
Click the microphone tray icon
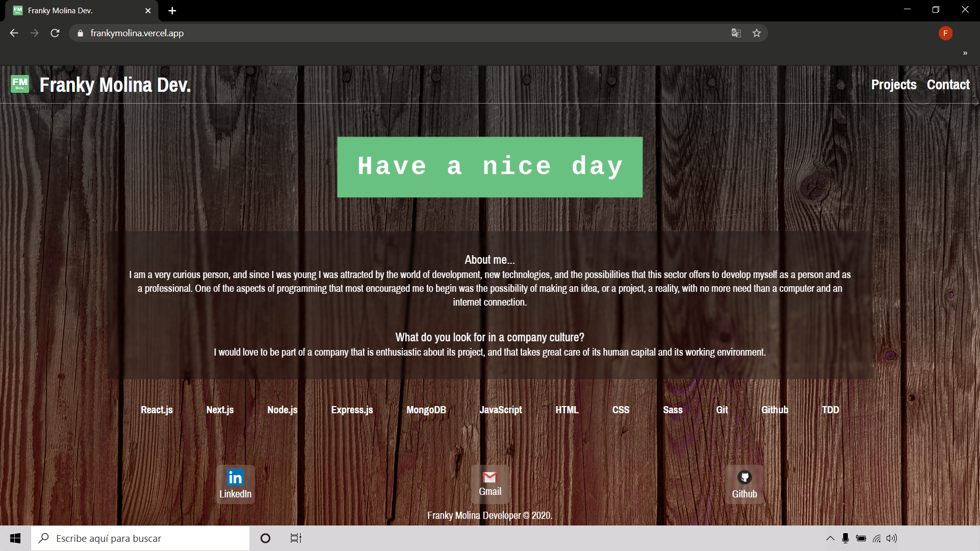click(846, 538)
